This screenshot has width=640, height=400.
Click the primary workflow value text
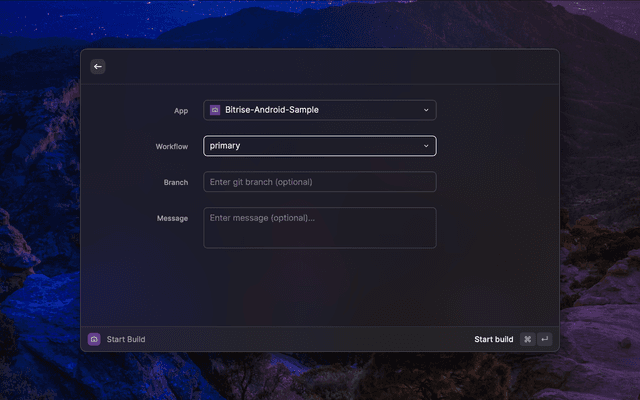click(x=225, y=146)
